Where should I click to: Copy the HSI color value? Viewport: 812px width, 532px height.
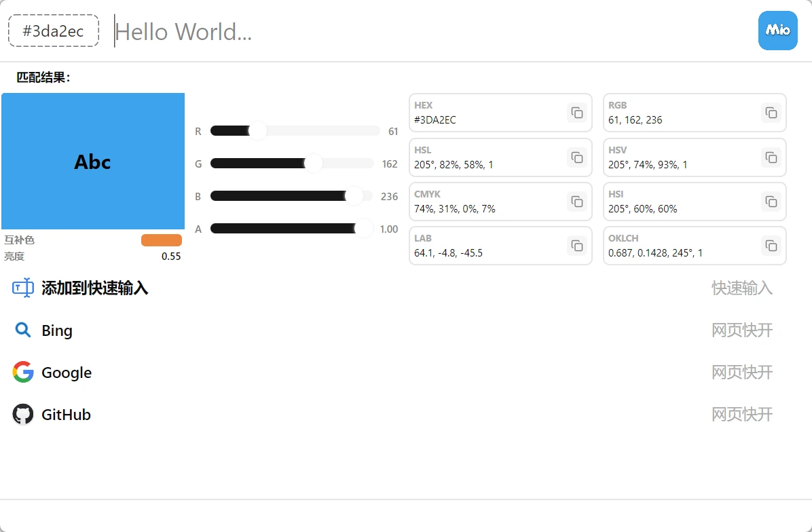771,202
